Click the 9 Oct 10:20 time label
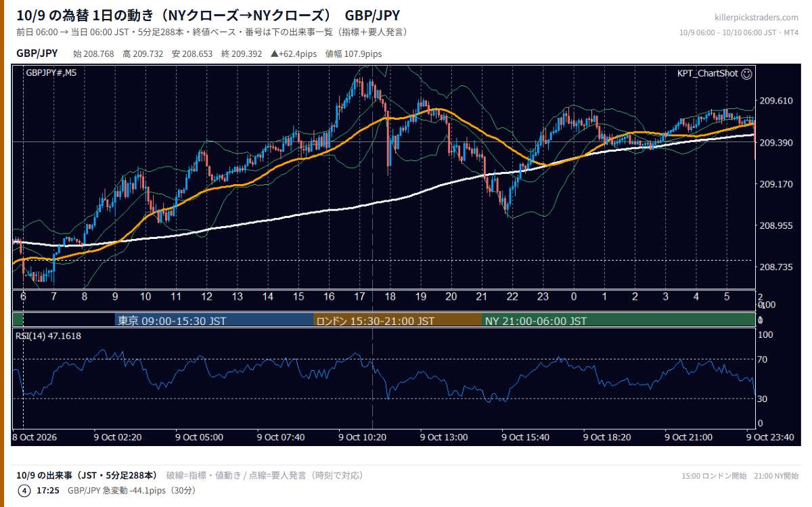Screen dimensions: 812x507 (363, 437)
